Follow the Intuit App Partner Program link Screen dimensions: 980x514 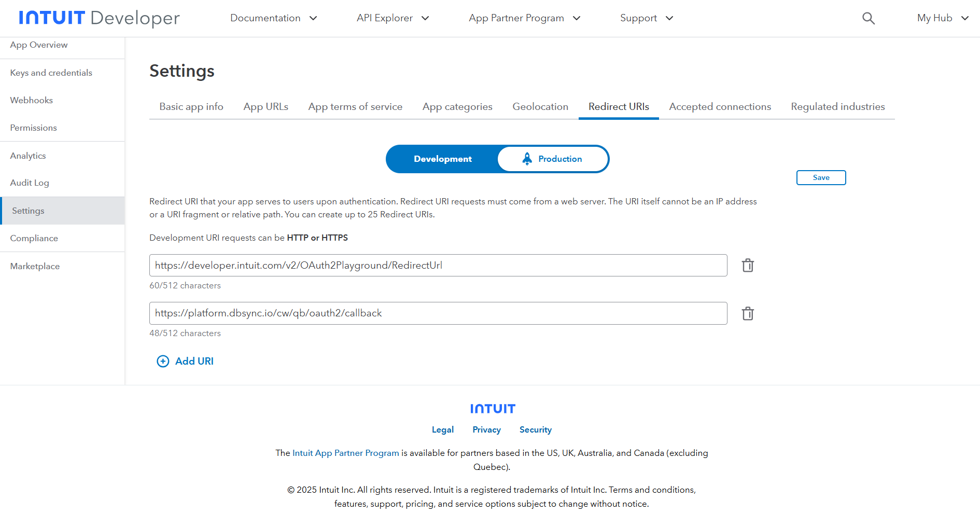(345, 453)
